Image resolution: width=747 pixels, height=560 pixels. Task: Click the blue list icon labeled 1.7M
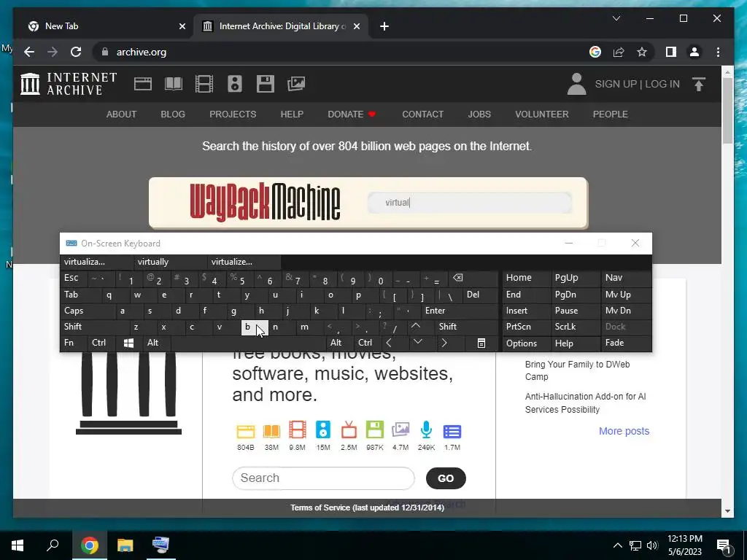[x=452, y=432]
